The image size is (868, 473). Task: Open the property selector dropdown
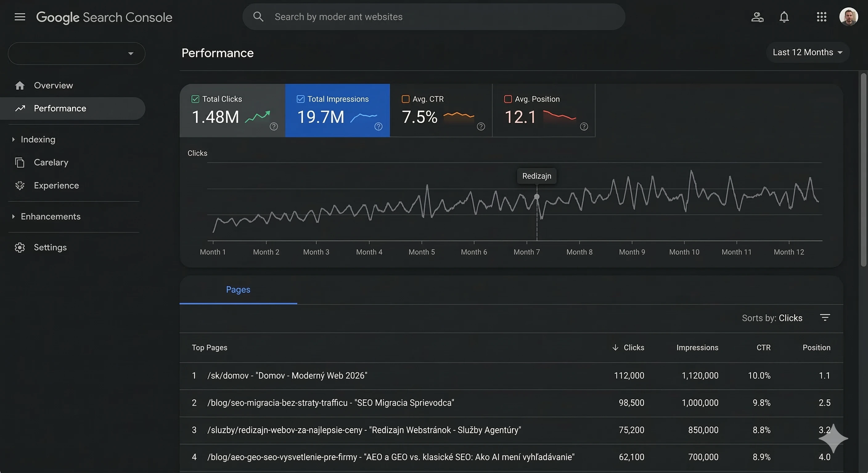click(x=76, y=54)
